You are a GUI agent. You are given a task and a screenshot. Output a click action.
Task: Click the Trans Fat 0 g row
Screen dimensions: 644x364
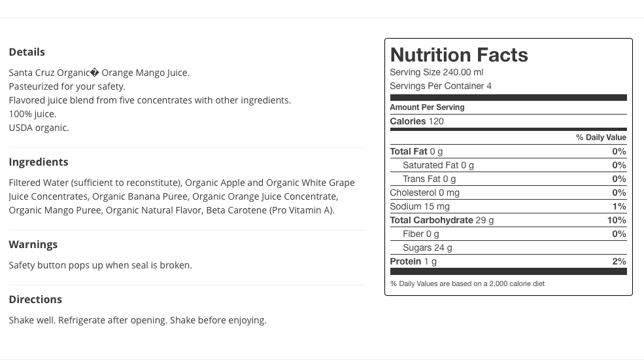[x=508, y=179]
